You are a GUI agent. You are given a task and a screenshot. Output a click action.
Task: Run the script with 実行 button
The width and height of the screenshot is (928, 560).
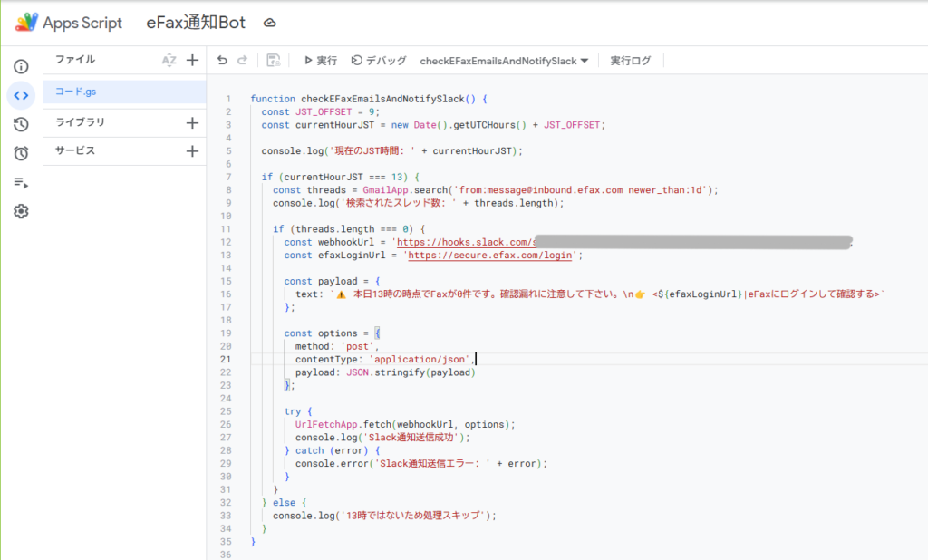click(320, 61)
